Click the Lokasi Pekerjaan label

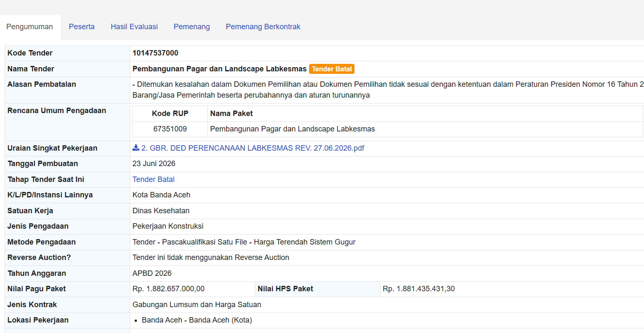pos(38,320)
